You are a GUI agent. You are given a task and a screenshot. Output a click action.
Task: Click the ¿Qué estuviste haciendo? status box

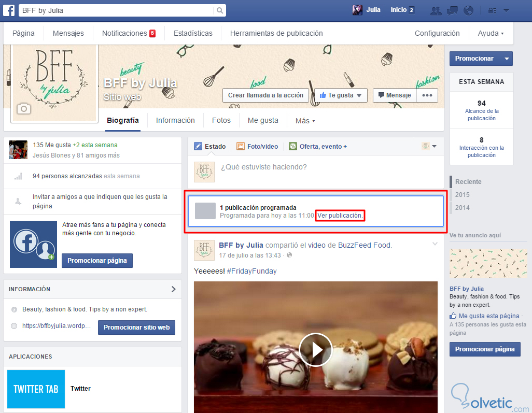pos(316,172)
